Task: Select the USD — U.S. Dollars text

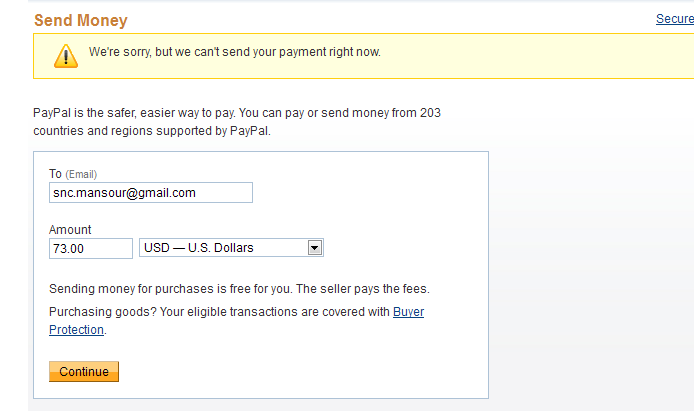Action: tap(199, 248)
